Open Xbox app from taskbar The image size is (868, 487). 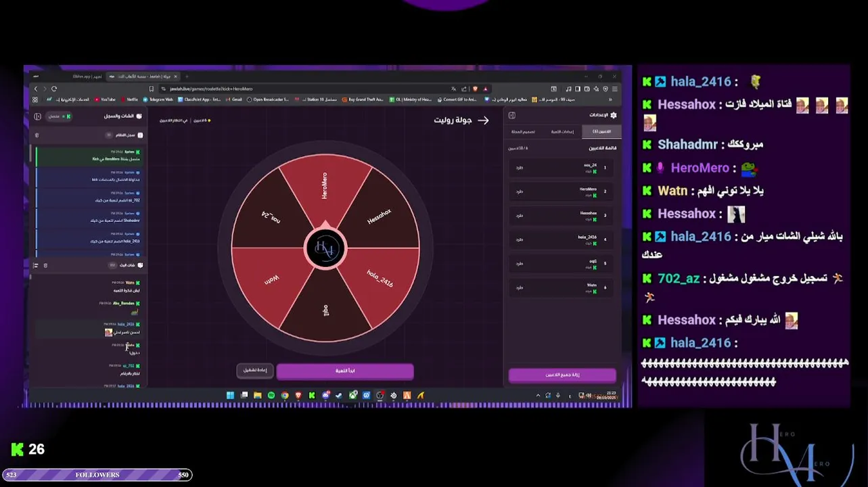[x=352, y=396]
